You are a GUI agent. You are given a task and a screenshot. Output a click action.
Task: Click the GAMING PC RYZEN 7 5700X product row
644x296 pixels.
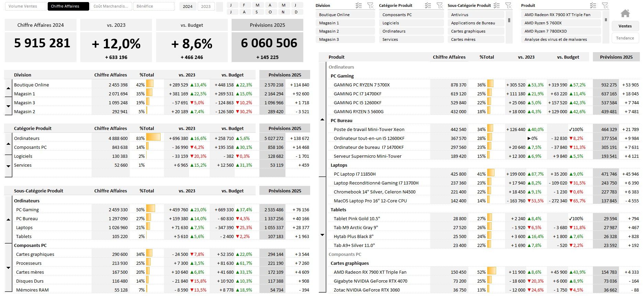click(483, 85)
